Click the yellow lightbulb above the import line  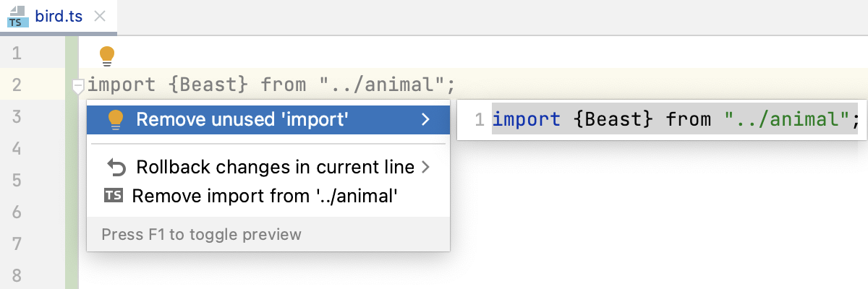107,55
